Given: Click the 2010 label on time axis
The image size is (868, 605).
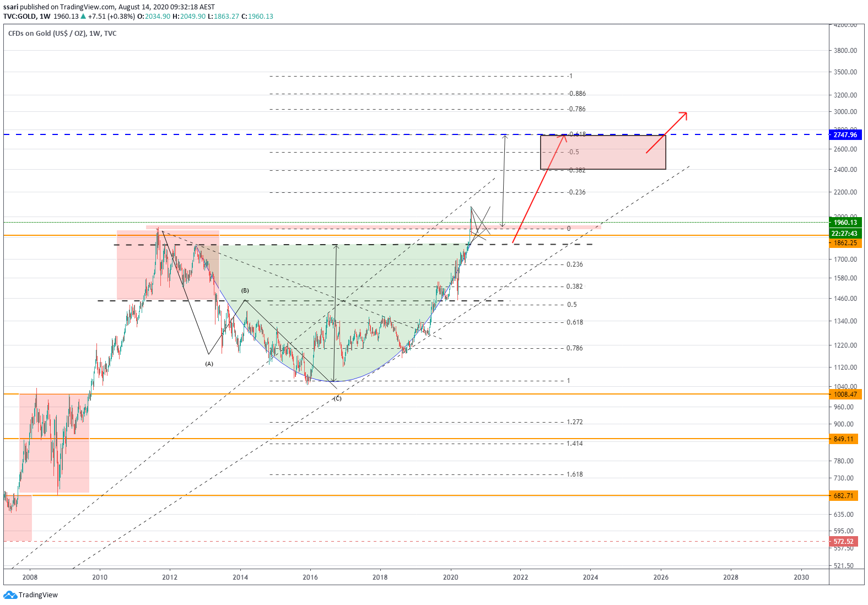Looking at the screenshot, I should pyautogui.click(x=100, y=577).
